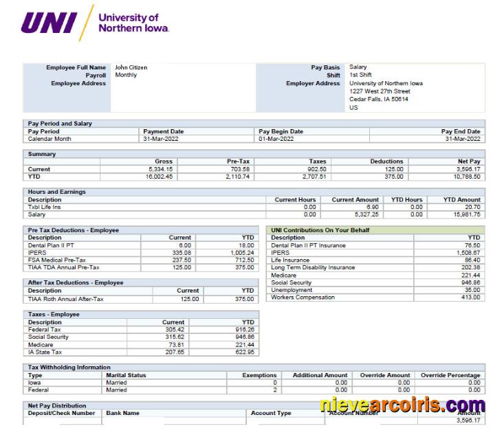This screenshot has width=504, height=437.
Task: Select the Pay Begin Date 01-Mar-2022 cell
Action: coord(276,139)
